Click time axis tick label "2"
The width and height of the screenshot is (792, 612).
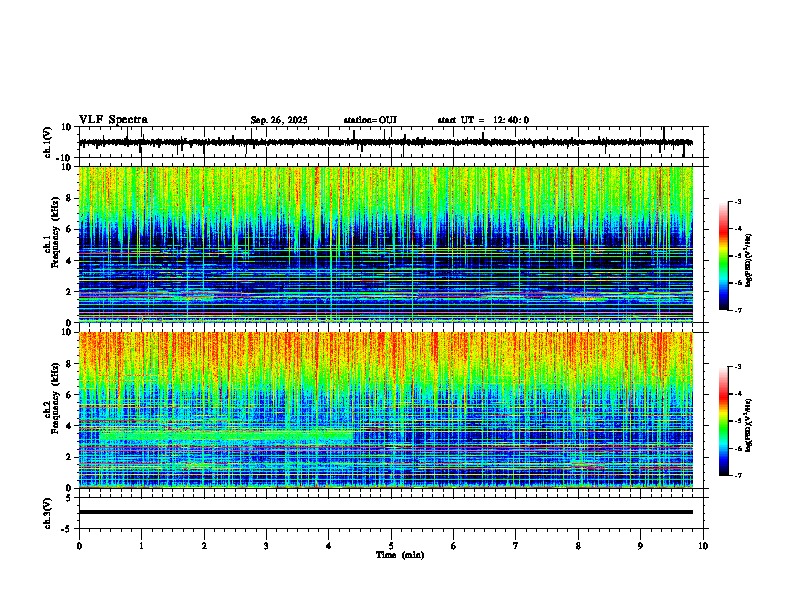click(x=204, y=546)
